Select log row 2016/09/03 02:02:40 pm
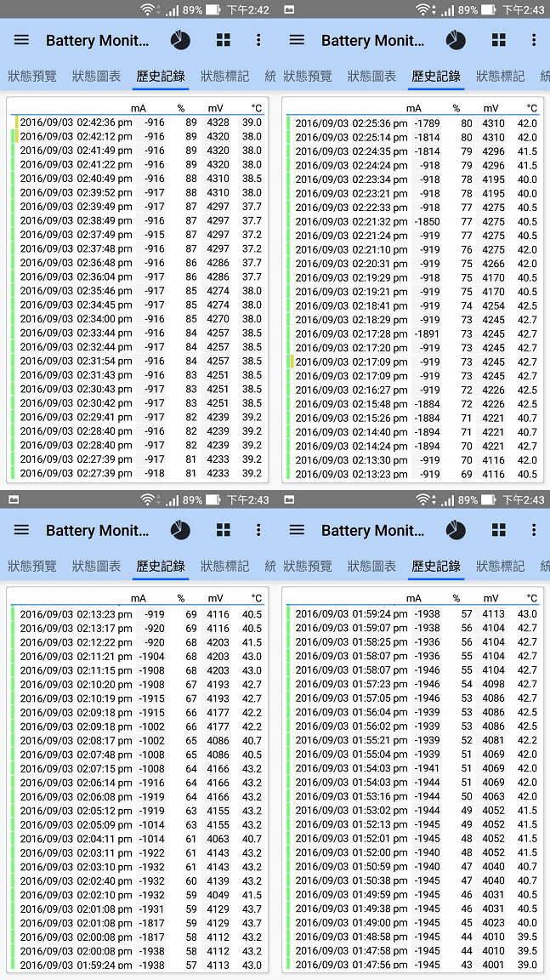 click(x=138, y=880)
